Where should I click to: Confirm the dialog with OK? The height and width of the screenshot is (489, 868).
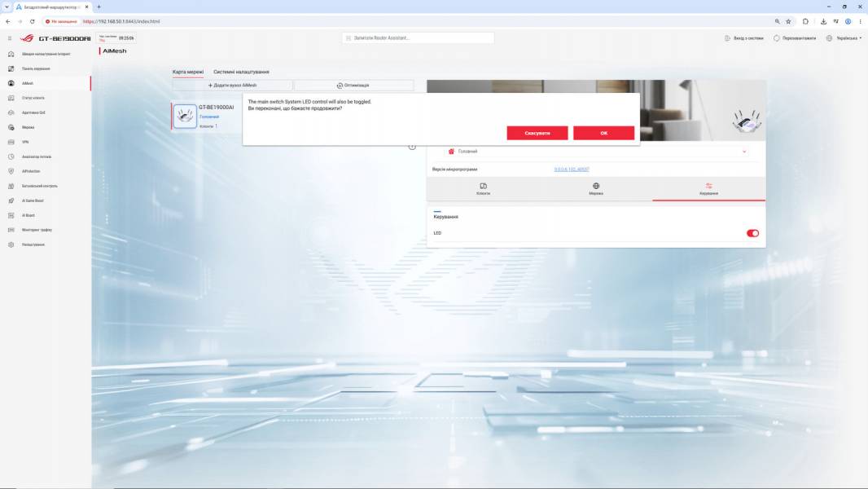[x=604, y=133]
